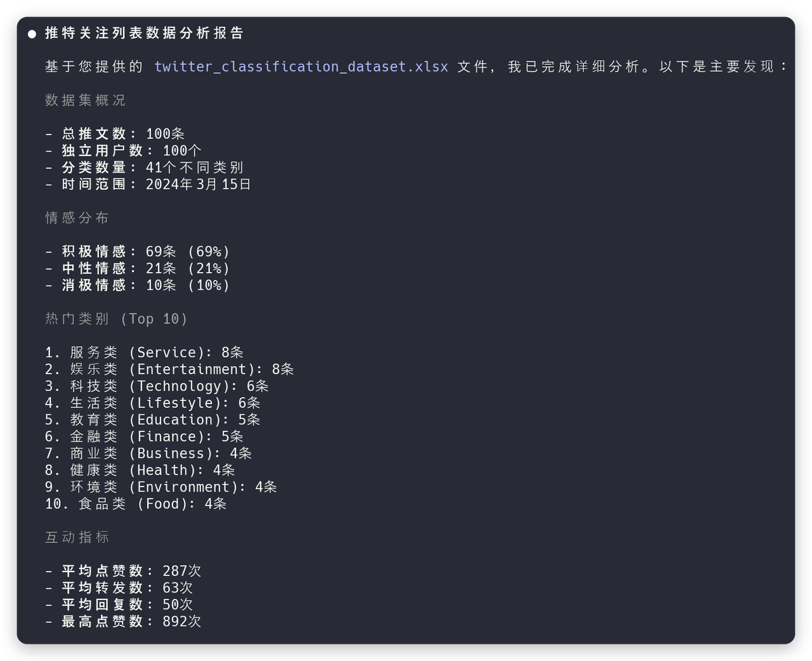Select the 热门类别 (Top 10) heading

click(117, 318)
